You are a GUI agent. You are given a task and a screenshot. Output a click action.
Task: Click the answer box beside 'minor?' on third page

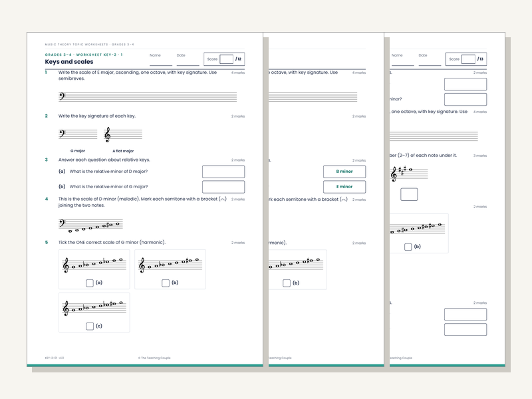[465, 99]
